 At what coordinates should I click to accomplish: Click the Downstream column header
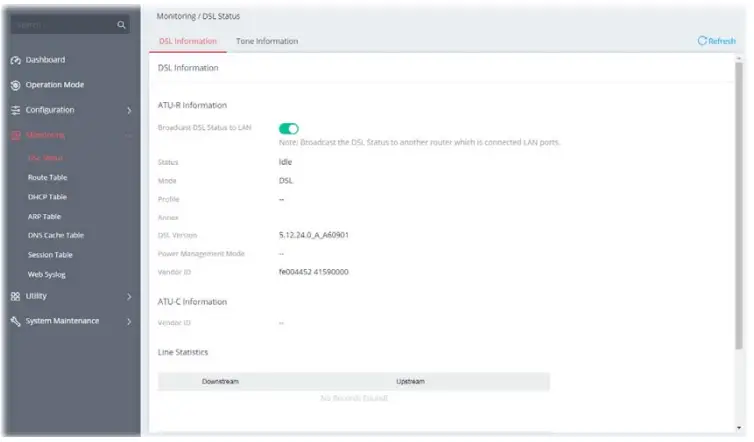[220, 381]
